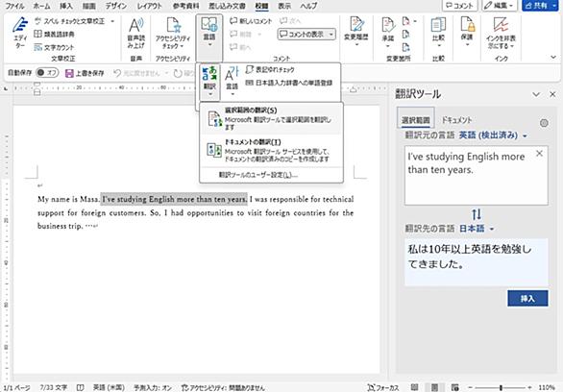
Task: Switch to the 表示 tab
Action: coord(284,6)
